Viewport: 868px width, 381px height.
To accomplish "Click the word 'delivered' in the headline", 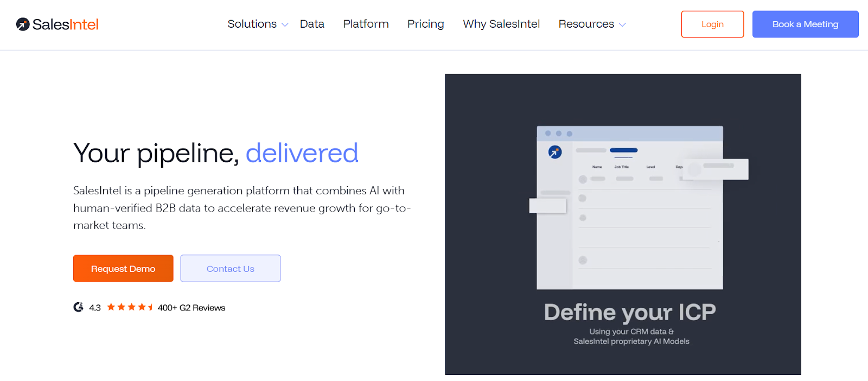I will 302,153.
